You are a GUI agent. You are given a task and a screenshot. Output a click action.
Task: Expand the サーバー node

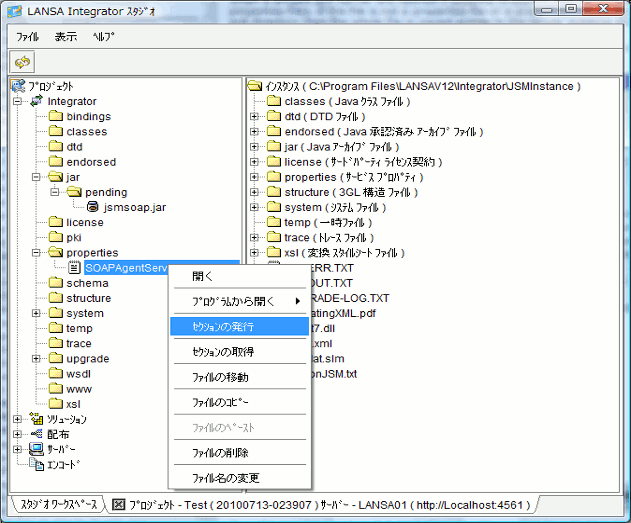click(17, 449)
